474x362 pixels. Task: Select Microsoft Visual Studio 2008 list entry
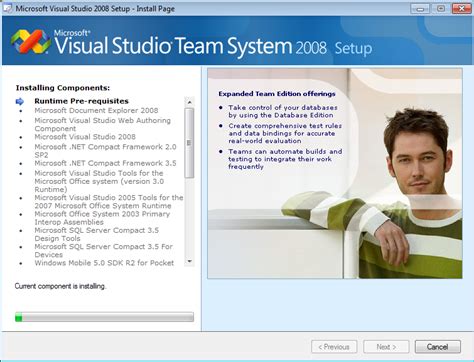(85, 137)
